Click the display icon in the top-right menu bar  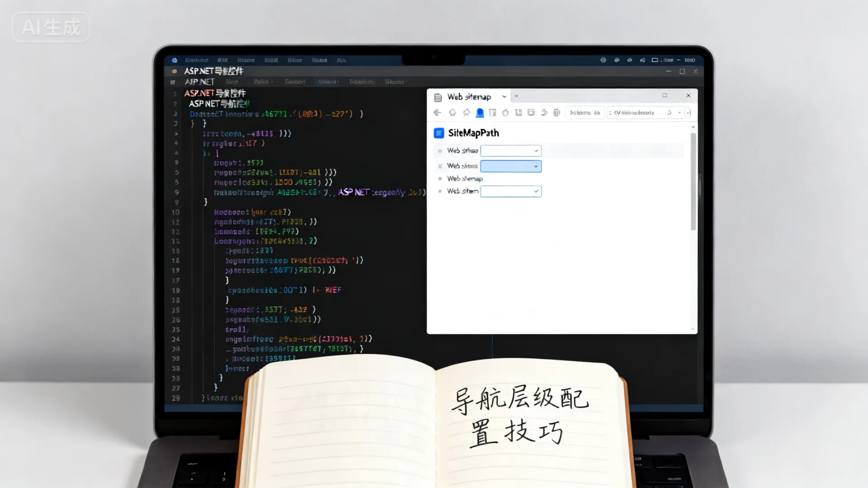pos(655,60)
